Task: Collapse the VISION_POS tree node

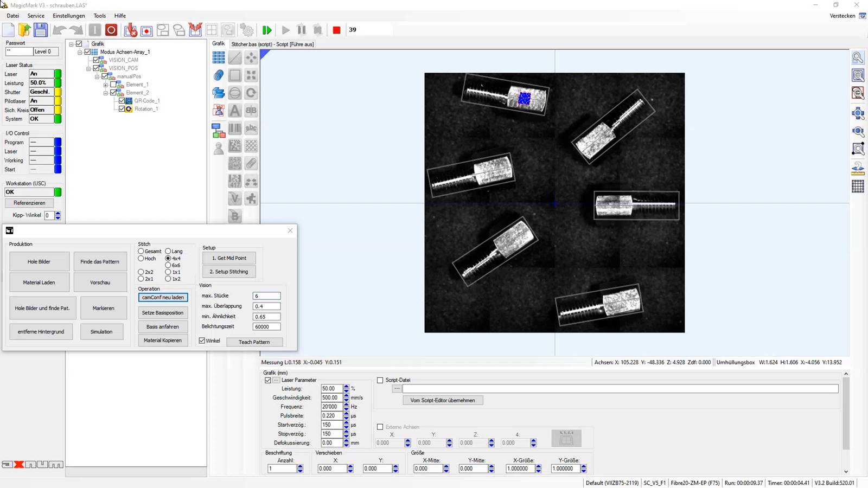Action: click(x=88, y=68)
